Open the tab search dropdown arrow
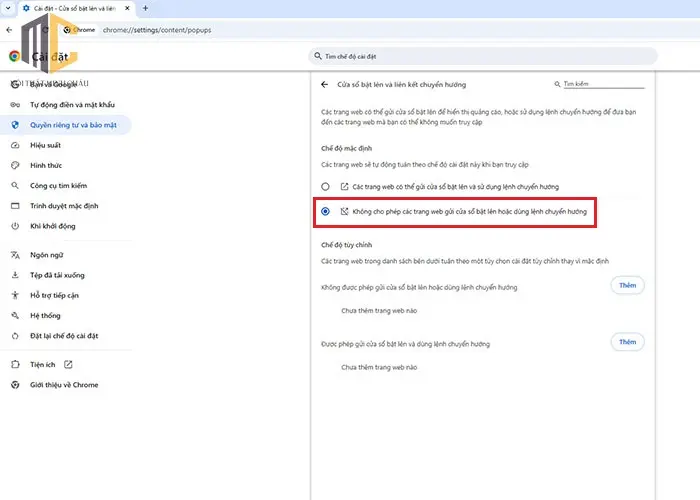The height and width of the screenshot is (500, 700). [x=8, y=8]
